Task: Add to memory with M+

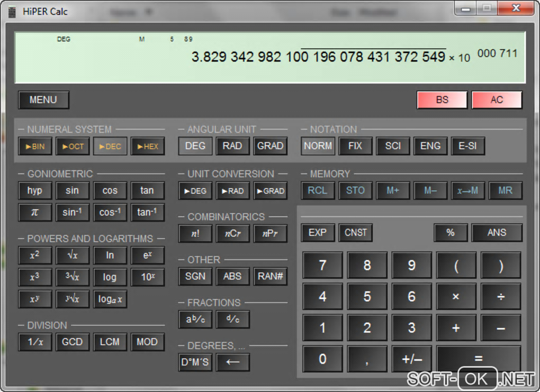Action: [393, 190]
